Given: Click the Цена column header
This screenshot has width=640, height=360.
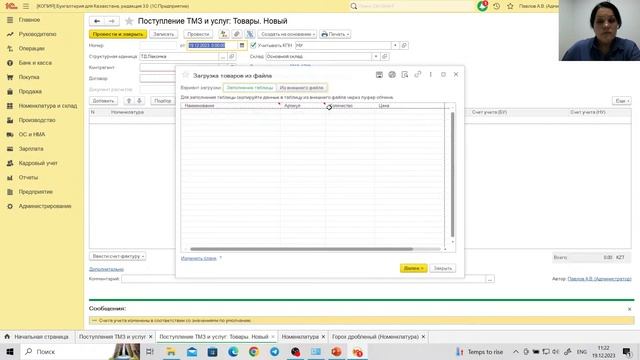Looking at the screenshot, I should tap(384, 106).
